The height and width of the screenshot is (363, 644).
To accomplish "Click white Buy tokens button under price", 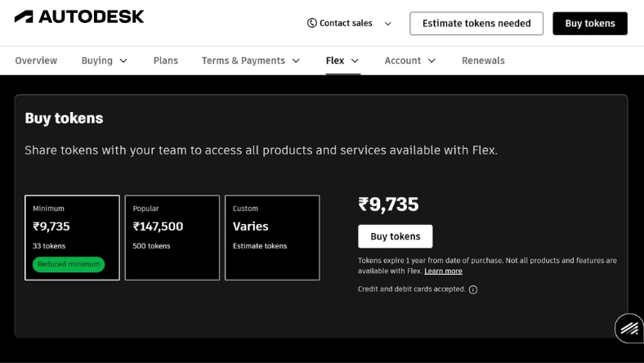I will click(395, 236).
